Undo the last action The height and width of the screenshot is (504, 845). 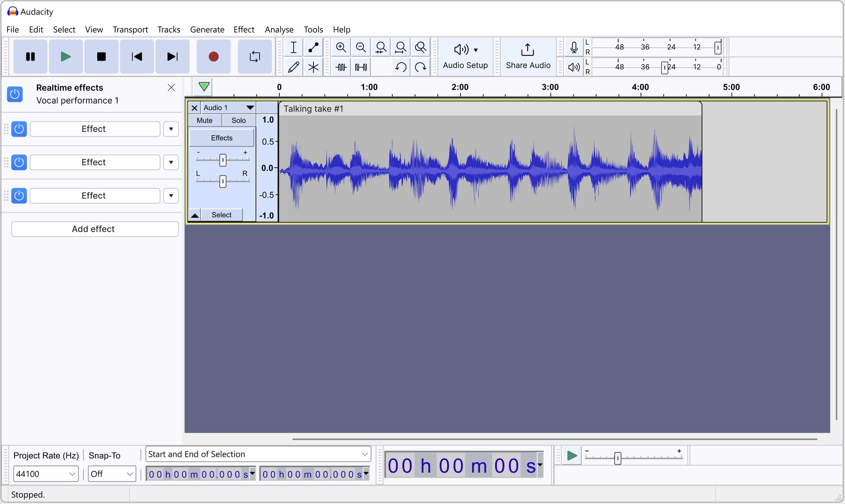click(x=401, y=67)
